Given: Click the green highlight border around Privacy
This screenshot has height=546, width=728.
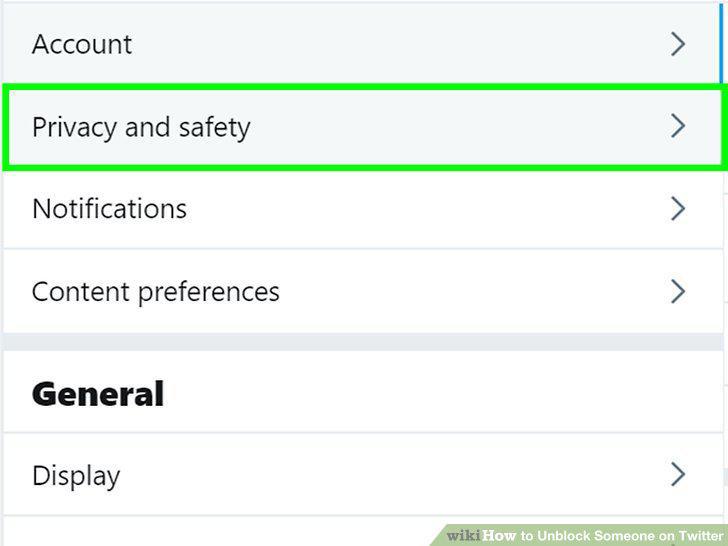Looking at the screenshot, I should [363, 87].
